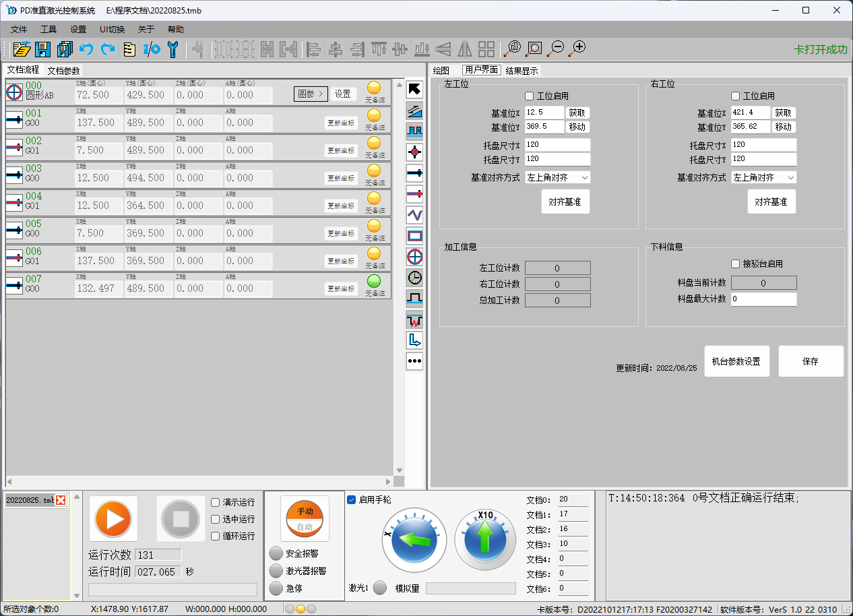Viewport: 853px width, 616px height.
Task: Select the circle crosshair tool icon
Action: pyautogui.click(x=414, y=257)
